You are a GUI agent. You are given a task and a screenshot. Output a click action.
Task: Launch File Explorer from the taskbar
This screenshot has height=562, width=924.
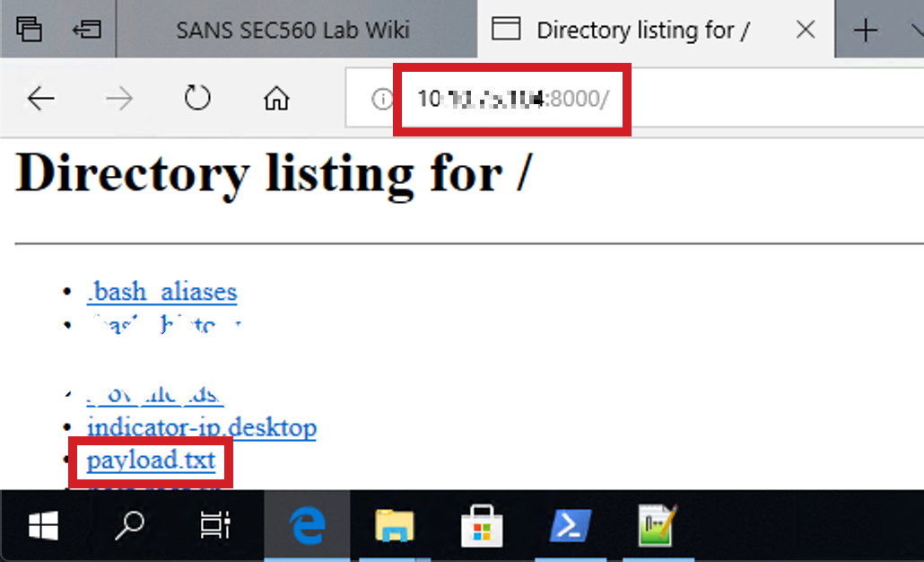click(x=395, y=526)
